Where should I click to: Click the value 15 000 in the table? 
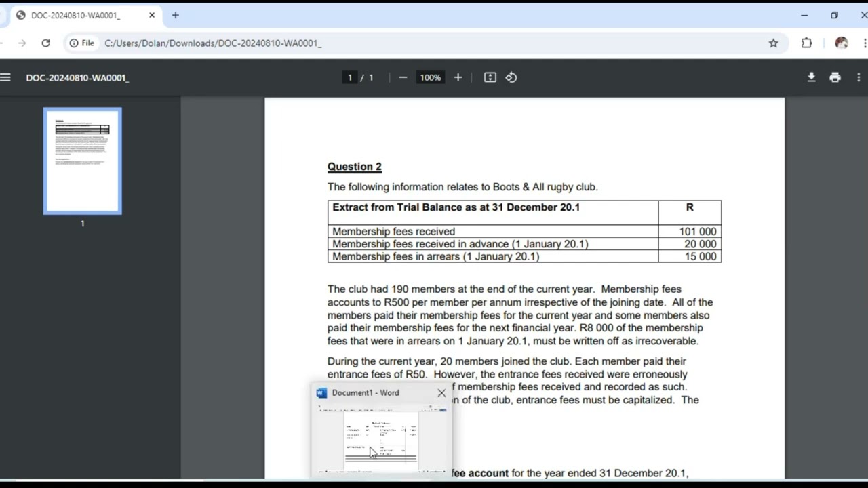pyautogui.click(x=701, y=256)
